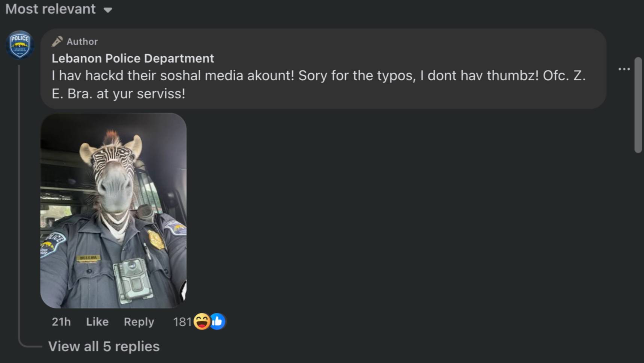The width and height of the screenshot is (644, 363).
Task: View the 181 reactions count
Action: [182, 322]
